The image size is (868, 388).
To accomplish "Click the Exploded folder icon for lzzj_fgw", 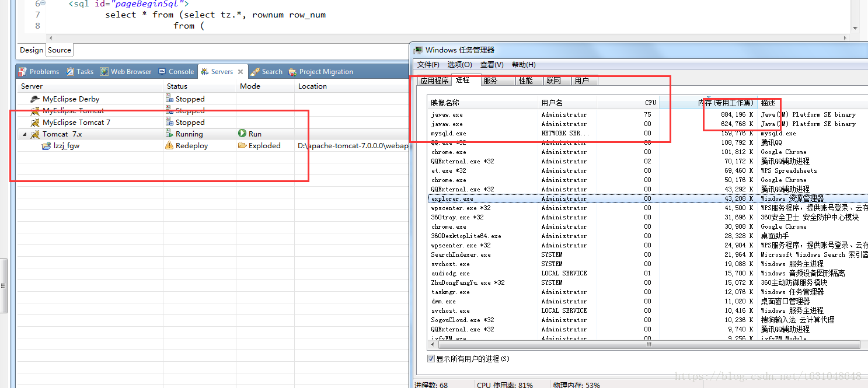I will [x=242, y=145].
